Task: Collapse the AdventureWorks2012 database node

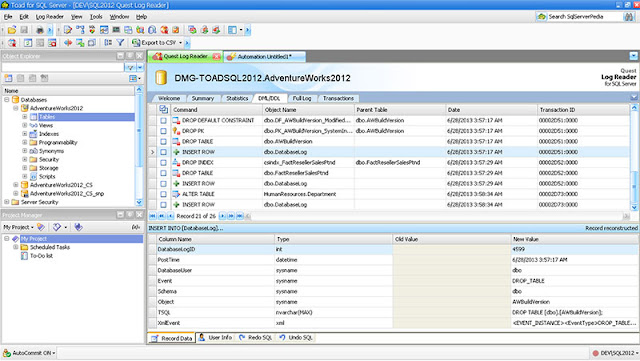Action: pyautogui.click(x=16, y=108)
